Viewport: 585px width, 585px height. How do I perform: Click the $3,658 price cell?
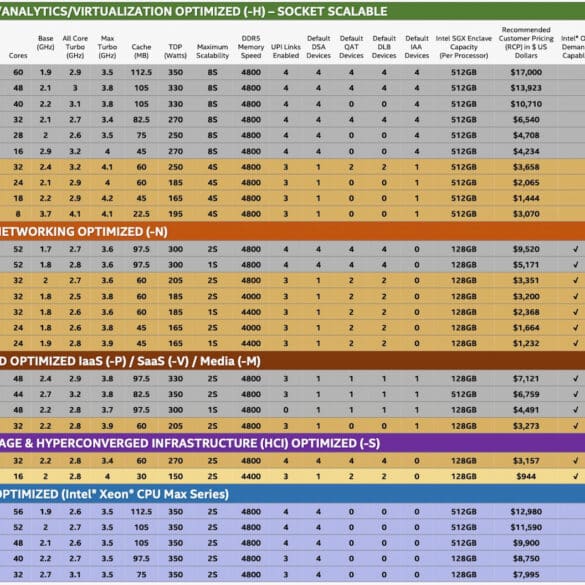click(526, 167)
